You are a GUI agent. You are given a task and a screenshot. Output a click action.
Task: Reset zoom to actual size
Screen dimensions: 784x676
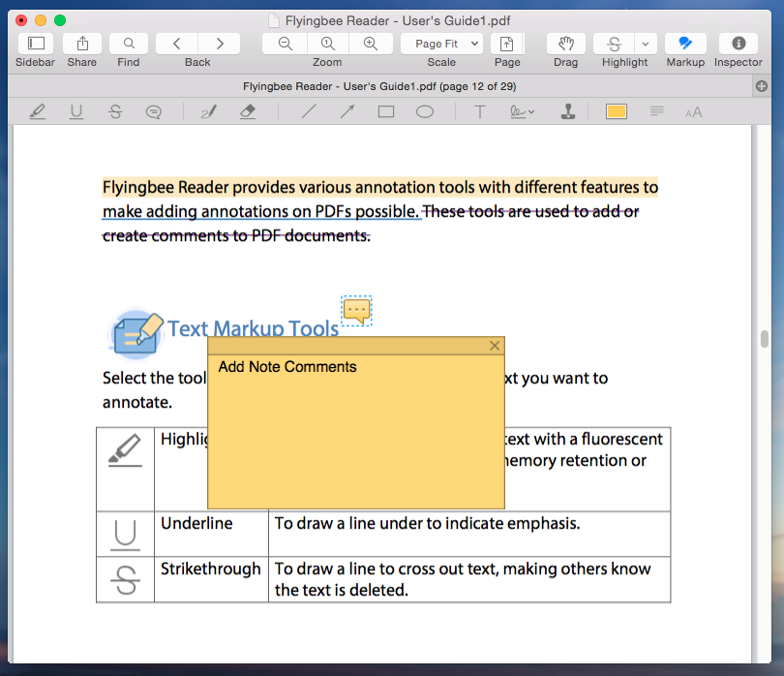(327, 44)
